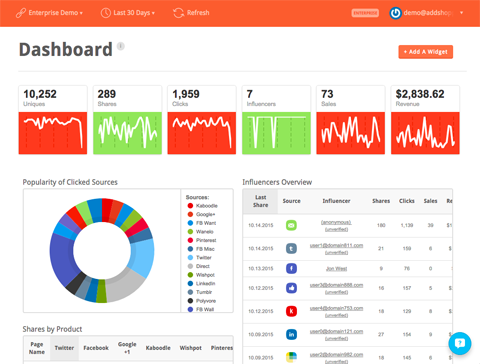Image resolution: width=480 pixels, height=364 pixels.
Task: Open the account menu dropdown arrow
Action: point(461,13)
